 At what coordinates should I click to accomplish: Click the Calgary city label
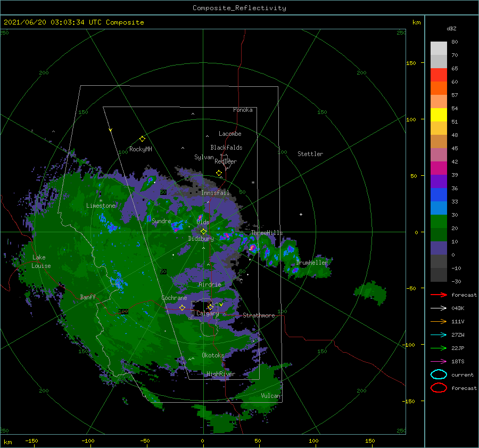(208, 313)
